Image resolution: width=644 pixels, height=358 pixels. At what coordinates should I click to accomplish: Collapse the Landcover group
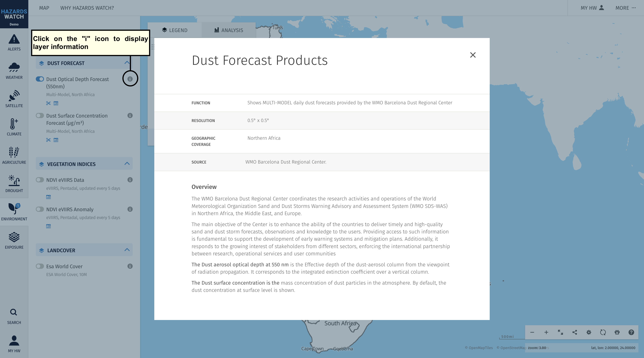click(x=127, y=250)
